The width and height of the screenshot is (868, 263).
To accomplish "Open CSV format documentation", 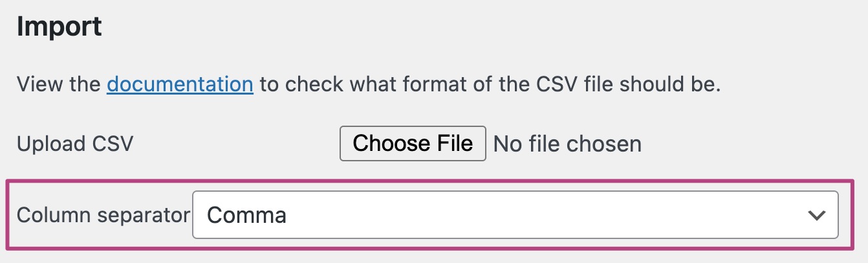I will tap(180, 84).
